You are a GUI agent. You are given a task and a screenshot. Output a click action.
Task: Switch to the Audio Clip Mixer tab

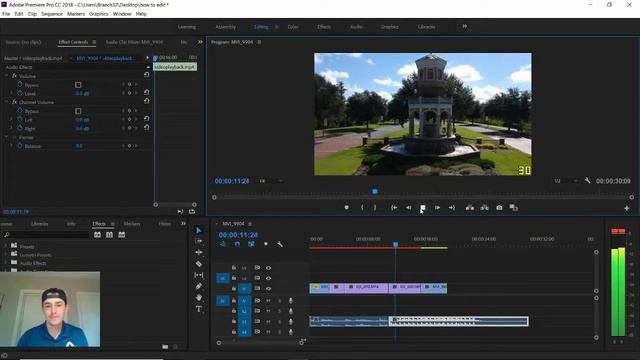134,42
